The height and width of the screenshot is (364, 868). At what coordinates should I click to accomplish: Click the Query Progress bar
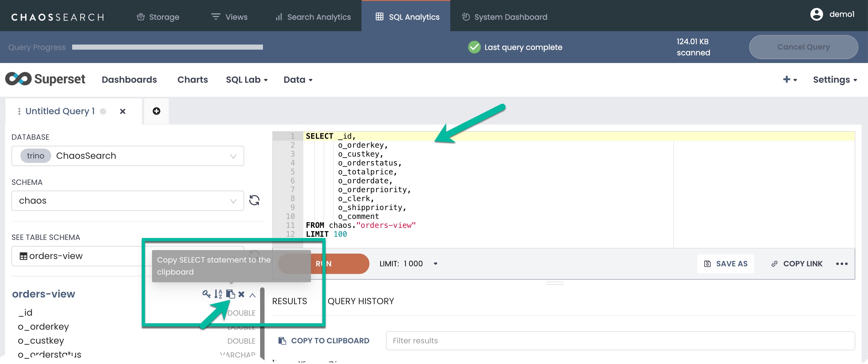coord(167,47)
